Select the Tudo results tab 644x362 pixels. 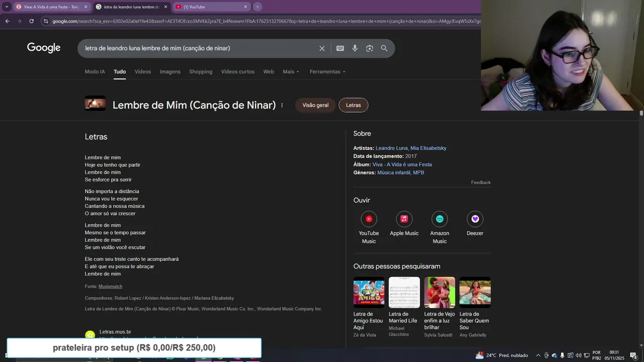[x=120, y=71]
